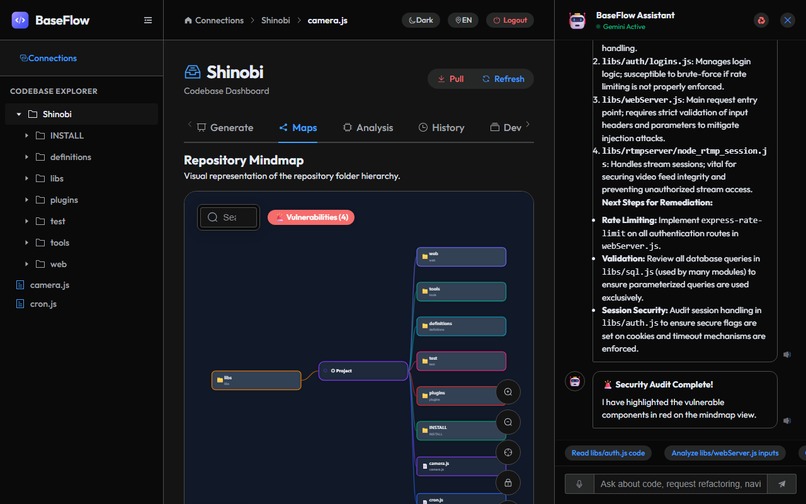Viewport: 806px width, 504px height.
Task: Click the assistant chat input field
Action: [681, 484]
